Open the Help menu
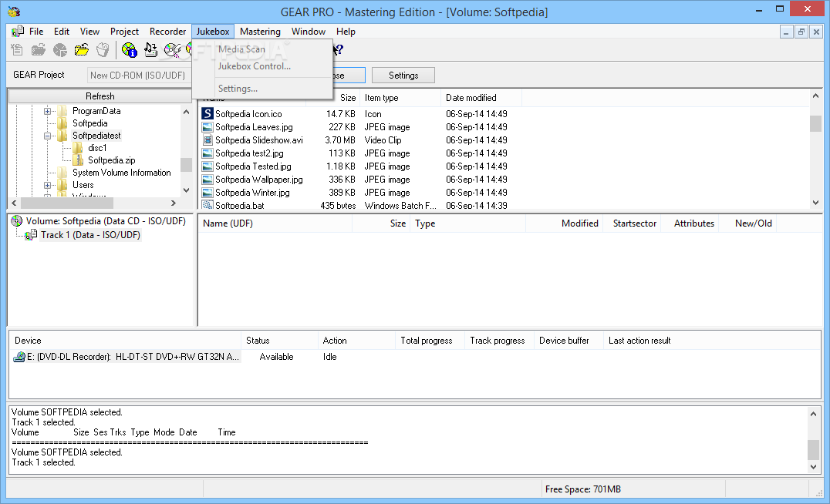The image size is (830, 504). [x=346, y=31]
